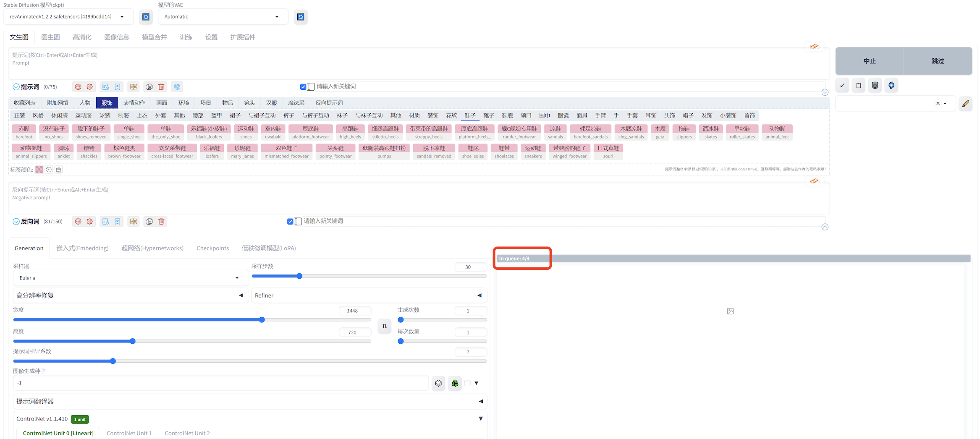Open prompt history icon in 提示词 toolbar
Viewport: 980px width, 439px height.
[106, 87]
